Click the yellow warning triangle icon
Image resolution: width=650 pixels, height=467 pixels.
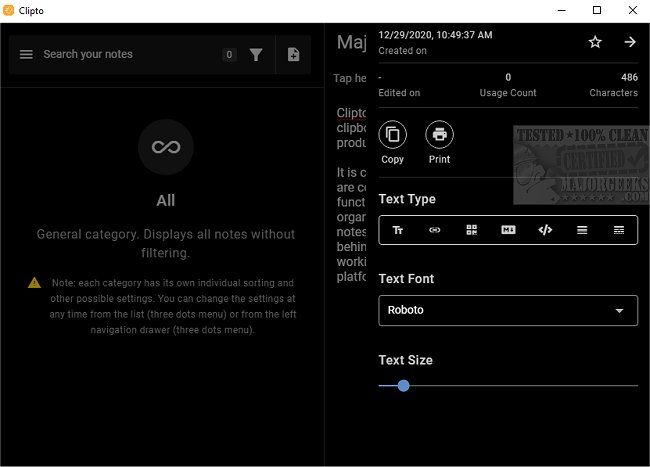tap(34, 283)
